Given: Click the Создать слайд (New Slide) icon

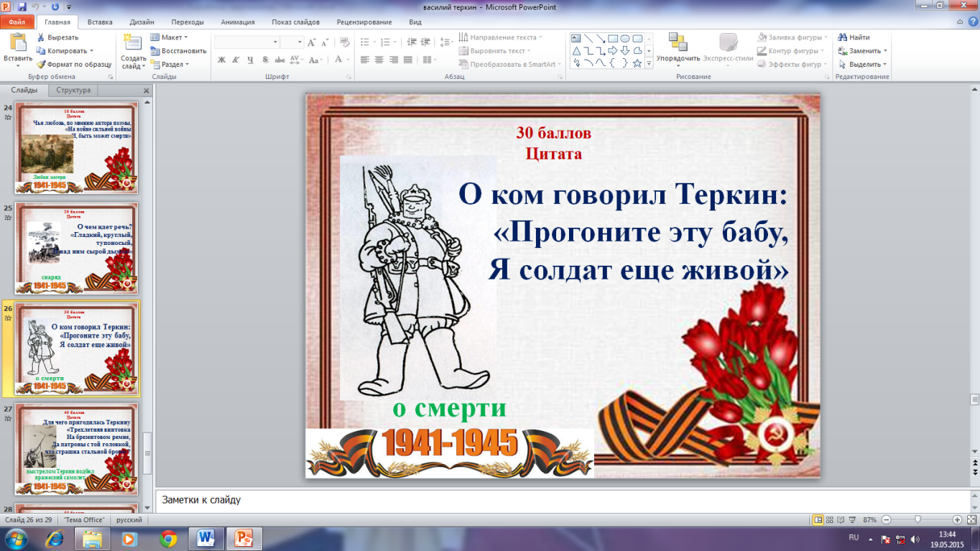Looking at the screenshot, I should (132, 42).
